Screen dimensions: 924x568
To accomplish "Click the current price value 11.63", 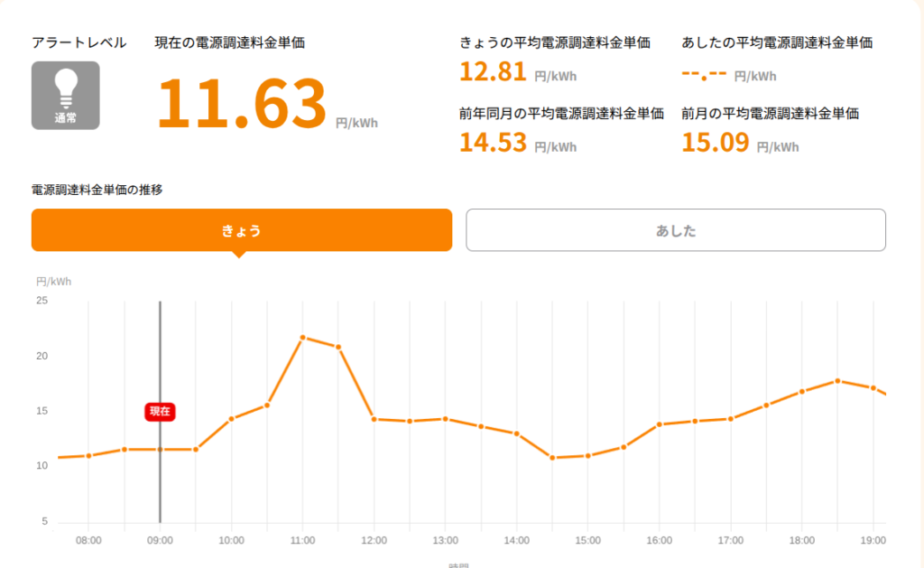I will pos(242,103).
